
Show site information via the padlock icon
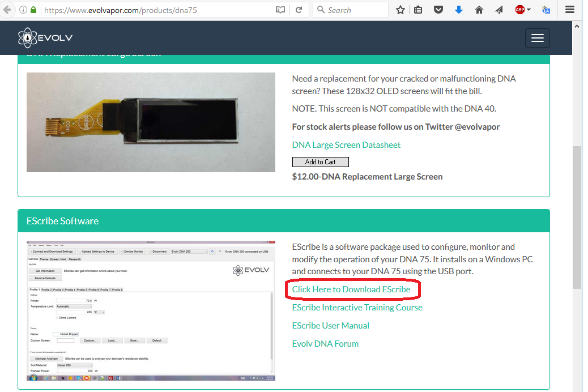point(33,10)
